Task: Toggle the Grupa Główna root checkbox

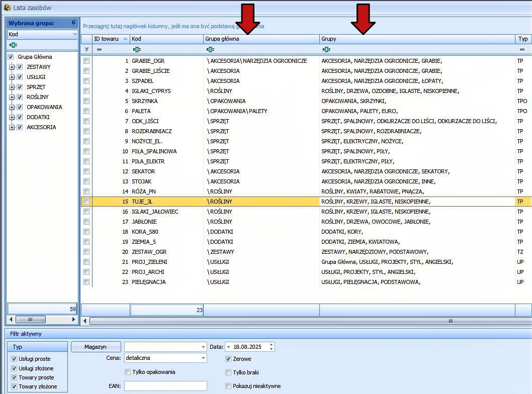Action: coord(11,57)
